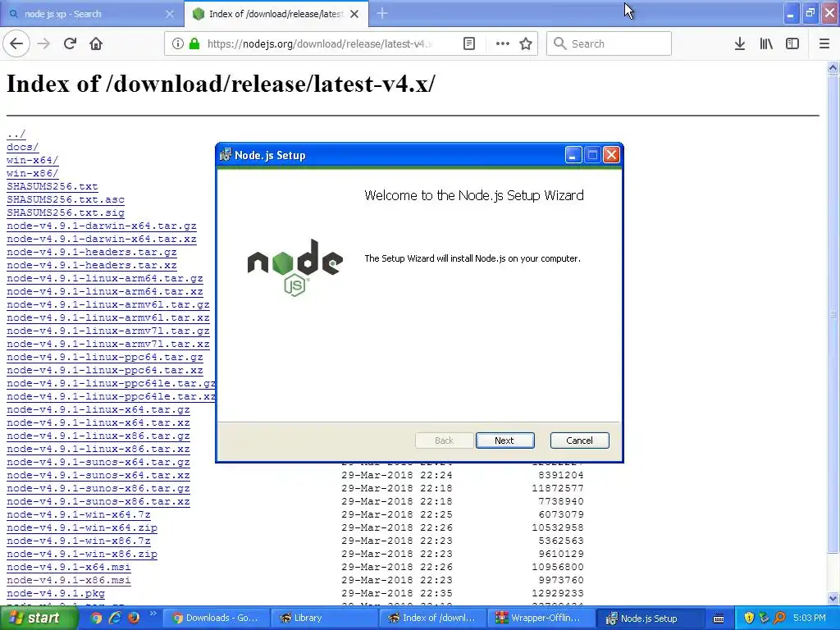
Task: Click the page scrollbar down arrow
Action: point(833,598)
